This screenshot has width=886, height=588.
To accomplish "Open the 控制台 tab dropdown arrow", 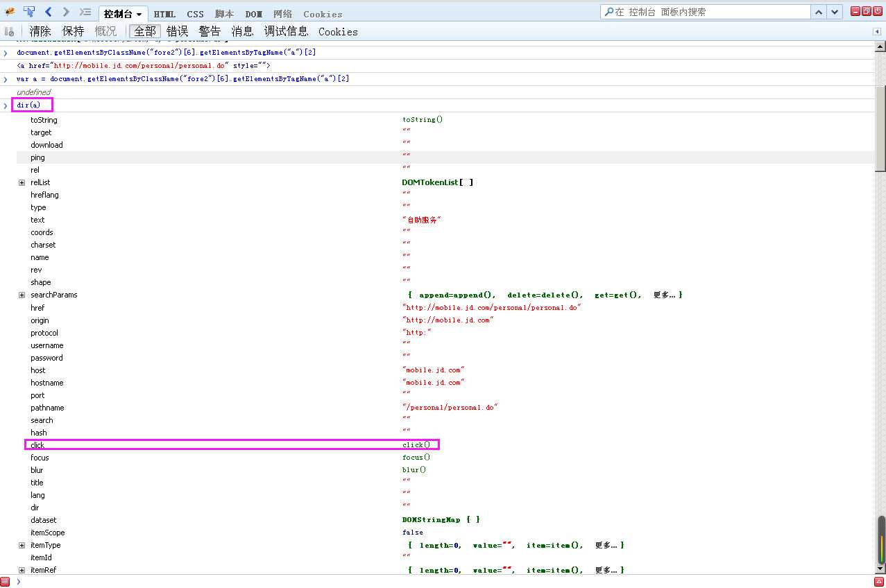I will tap(139, 15).
